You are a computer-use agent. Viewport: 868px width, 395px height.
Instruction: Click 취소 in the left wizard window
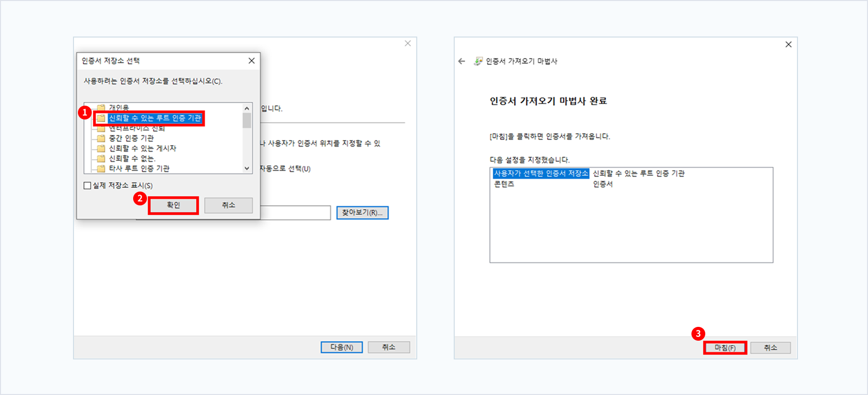click(x=389, y=347)
